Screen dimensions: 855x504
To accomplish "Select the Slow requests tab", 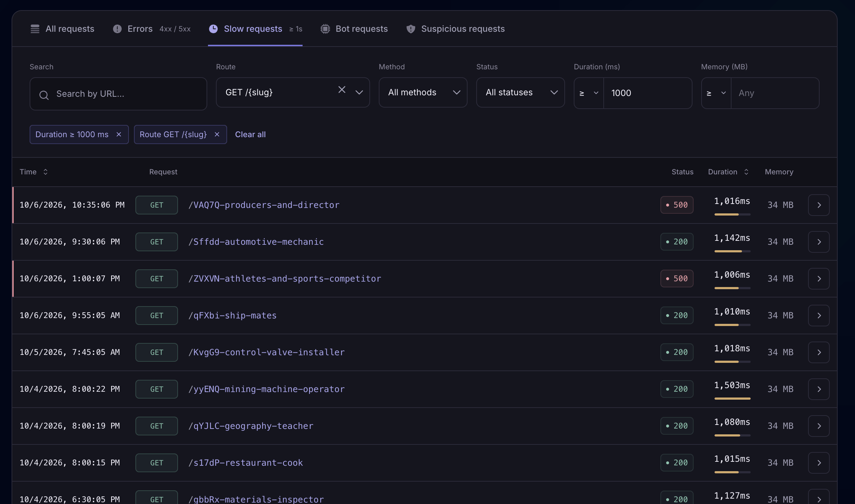I will pyautogui.click(x=255, y=29).
